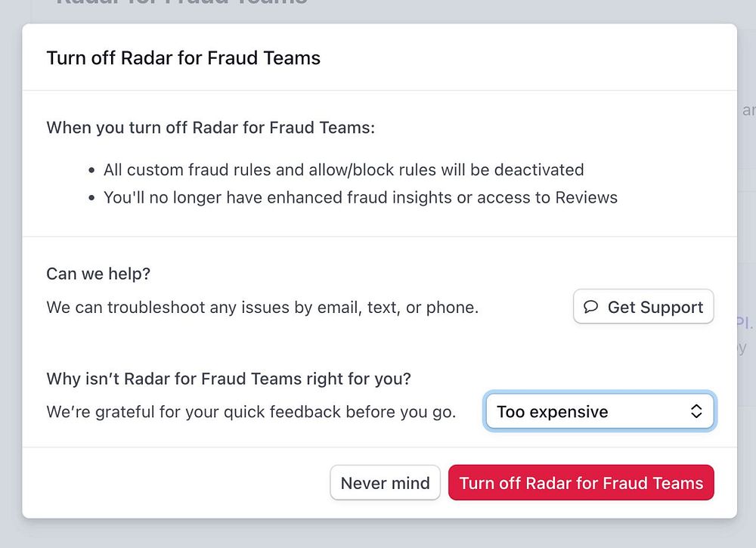This screenshot has height=548, width=756.
Task: Click the partially hidden 'PI.' link behind dialog
Action: click(x=745, y=324)
